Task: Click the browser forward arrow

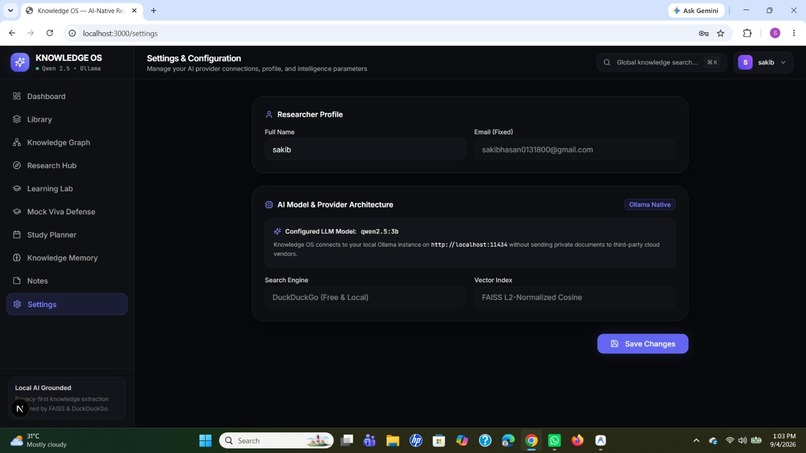Action: click(31, 33)
